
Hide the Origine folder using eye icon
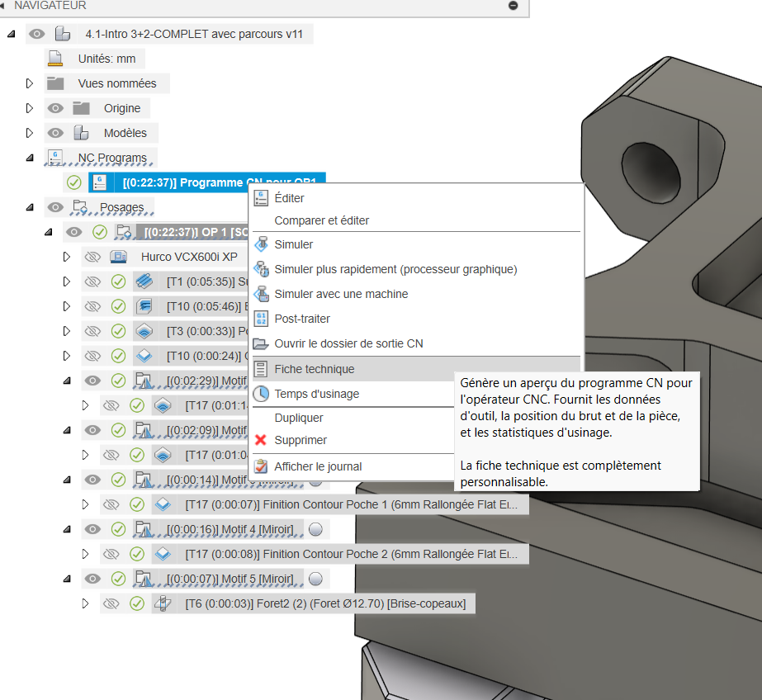55,108
